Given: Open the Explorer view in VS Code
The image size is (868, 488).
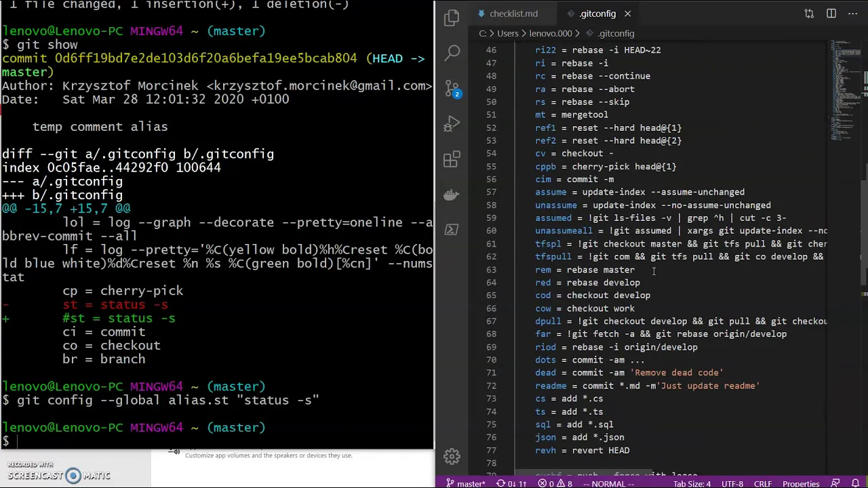Looking at the screenshot, I should tap(452, 18).
